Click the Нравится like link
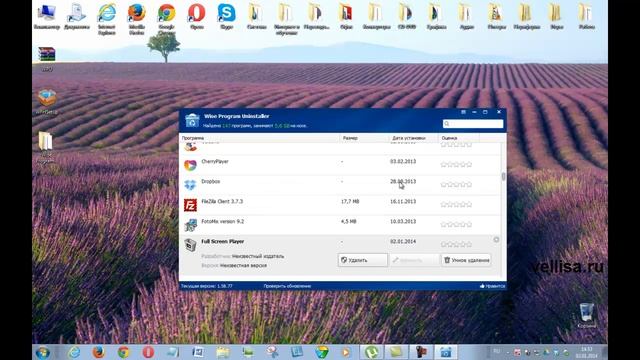This screenshot has width=640, height=360. click(492, 286)
